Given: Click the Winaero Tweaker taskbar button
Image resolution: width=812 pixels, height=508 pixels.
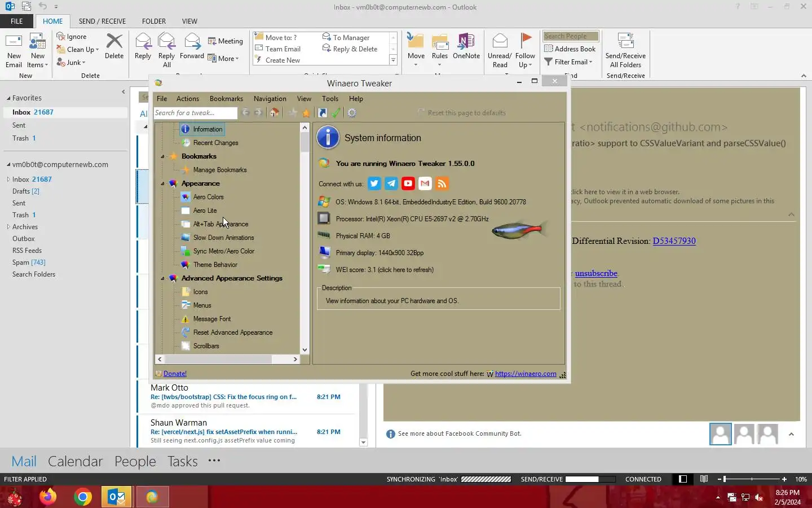Looking at the screenshot, I should click(x=152, y=497).
